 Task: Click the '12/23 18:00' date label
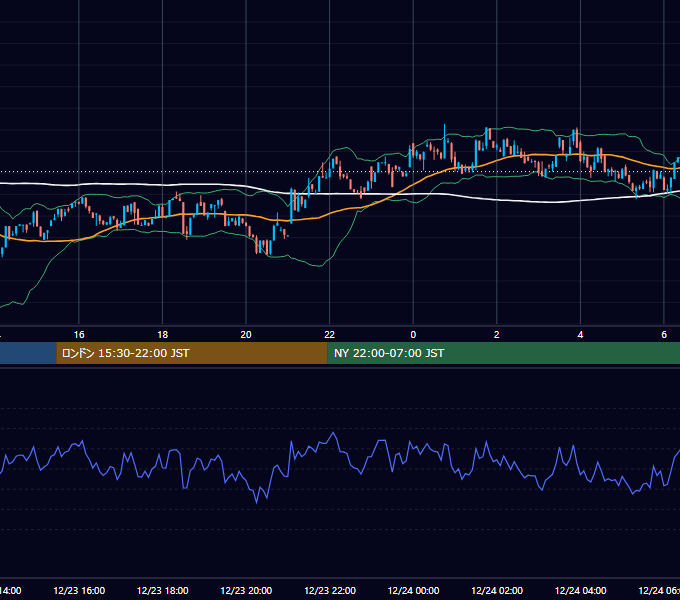[x=163, y=590]
